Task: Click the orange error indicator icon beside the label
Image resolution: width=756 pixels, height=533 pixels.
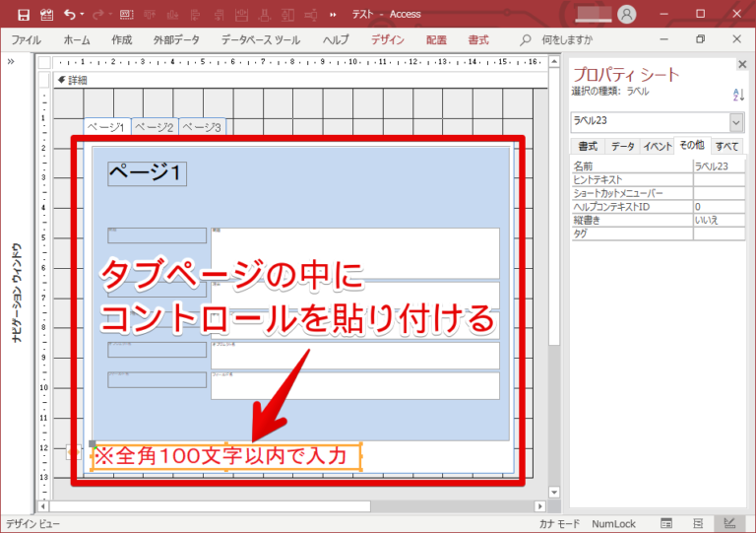Action: pos(74,452)
